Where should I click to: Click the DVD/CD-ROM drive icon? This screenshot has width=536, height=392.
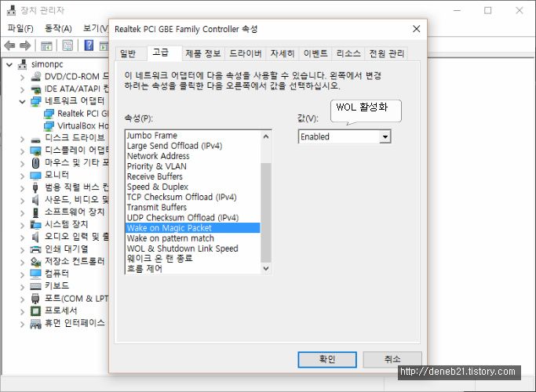tap(35, 77)
